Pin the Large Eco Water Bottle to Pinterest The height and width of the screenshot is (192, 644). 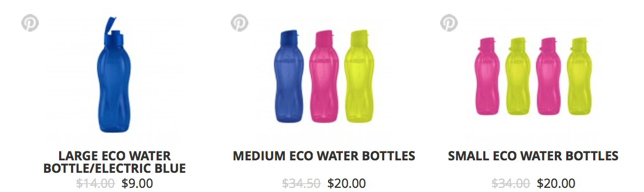[30, 23]
